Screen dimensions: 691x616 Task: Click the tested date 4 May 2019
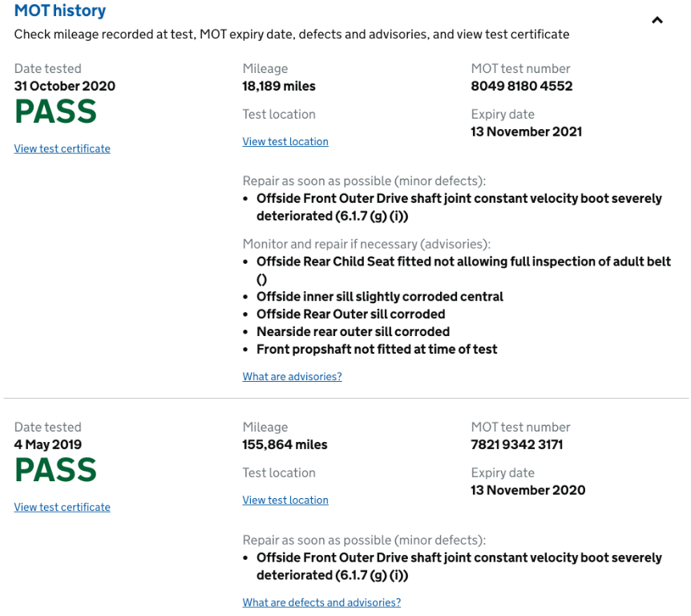pos(48,445)
